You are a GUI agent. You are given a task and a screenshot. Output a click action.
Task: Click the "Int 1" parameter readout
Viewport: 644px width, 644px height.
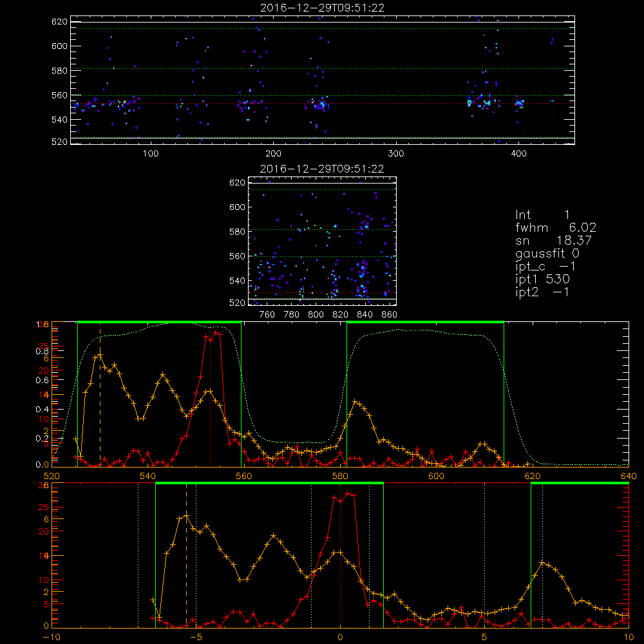click(x=542, y=215)
